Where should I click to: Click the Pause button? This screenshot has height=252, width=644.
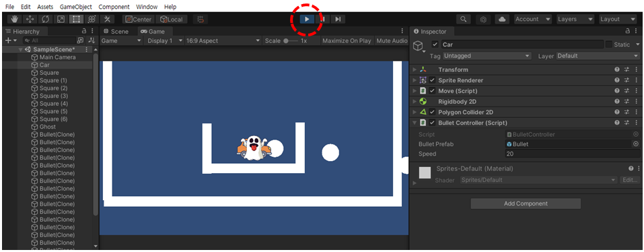click(322, 20)
